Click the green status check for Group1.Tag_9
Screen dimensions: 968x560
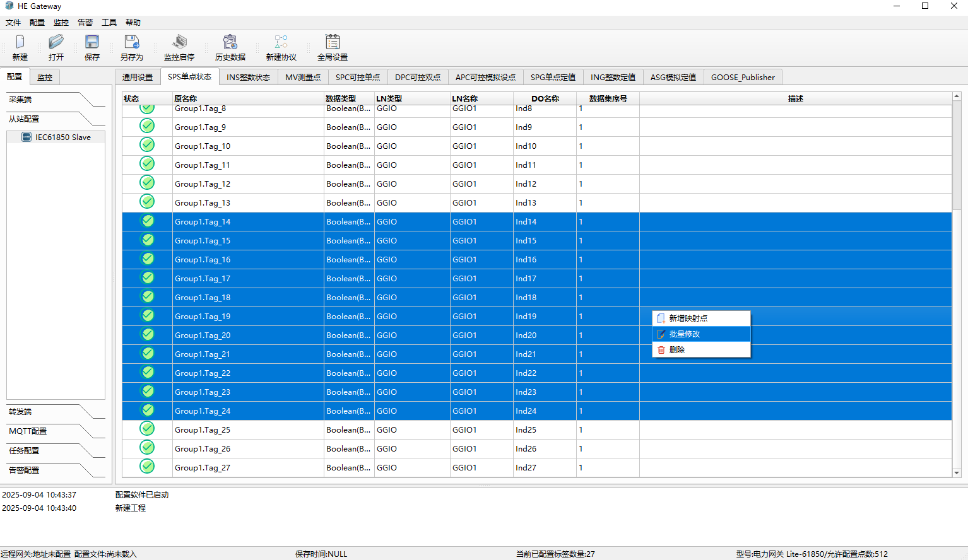tap(147, 126)
